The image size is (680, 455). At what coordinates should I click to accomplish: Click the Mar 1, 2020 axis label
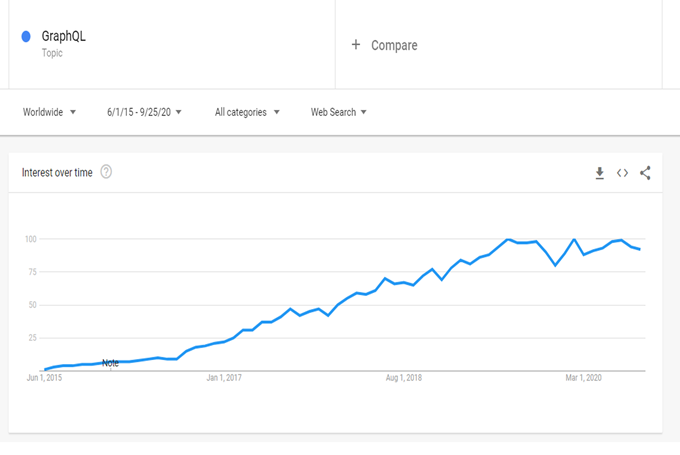click(584, 378)
